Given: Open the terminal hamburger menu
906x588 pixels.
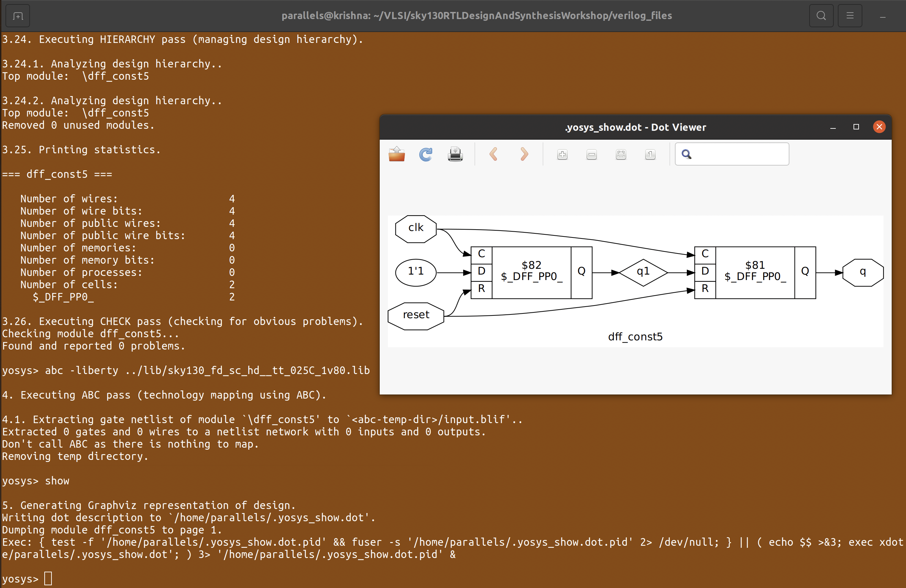Looking at the screenshot, I should (x=850, y=16).
